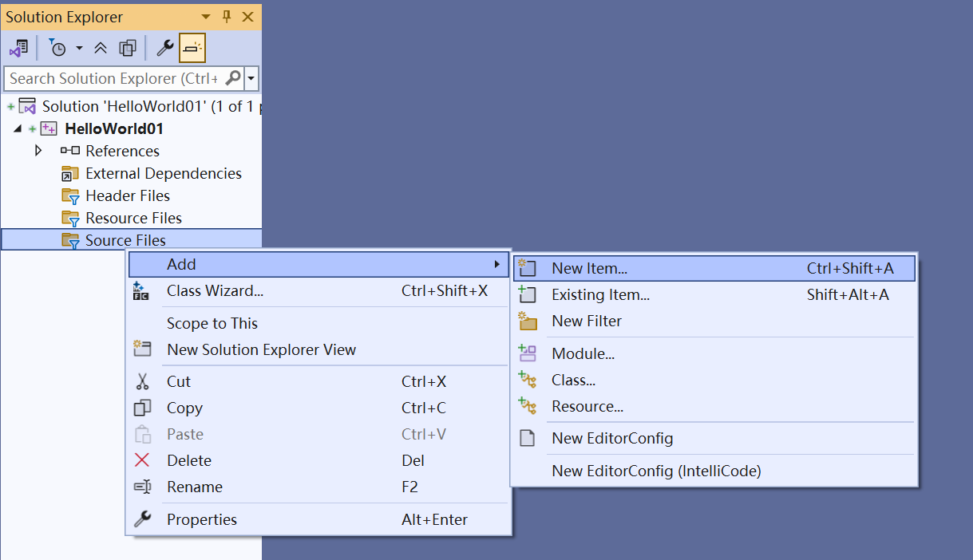
Task: Open Properties via the wrench toolbar icon
Action: click(x=164, y=49)
